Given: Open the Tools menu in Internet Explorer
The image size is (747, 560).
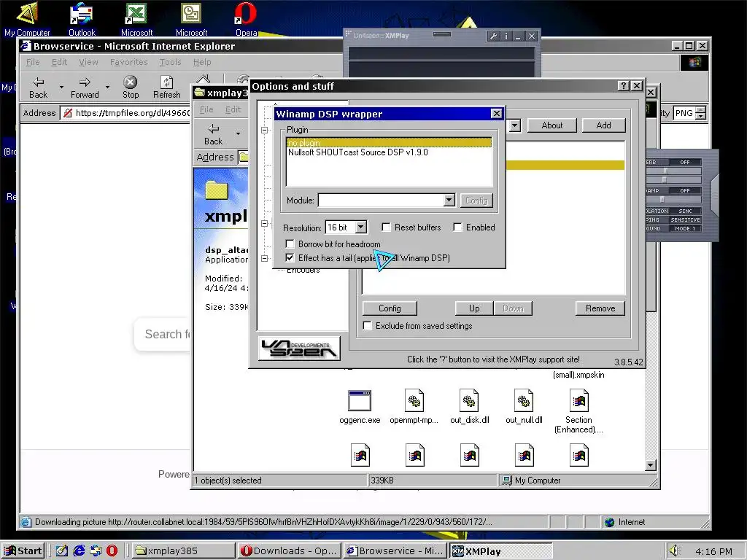Looking at the screenshot, I should coord(170,63).
